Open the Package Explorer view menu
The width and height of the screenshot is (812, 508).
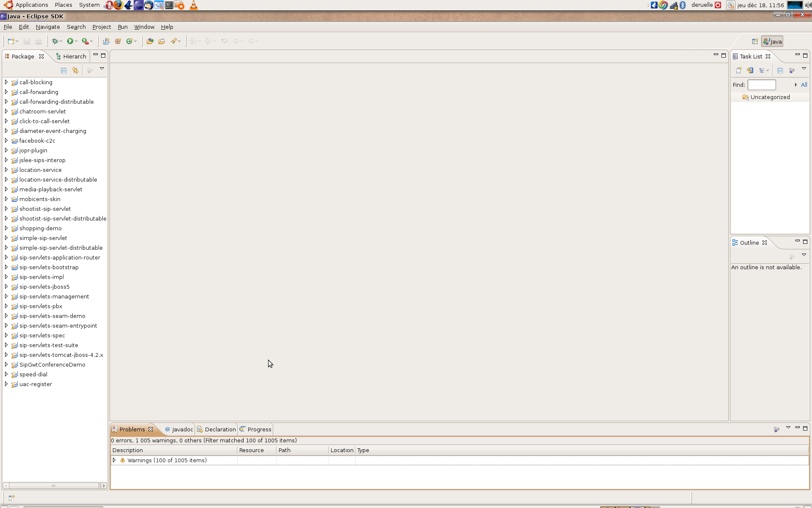[x=102, y=69]
